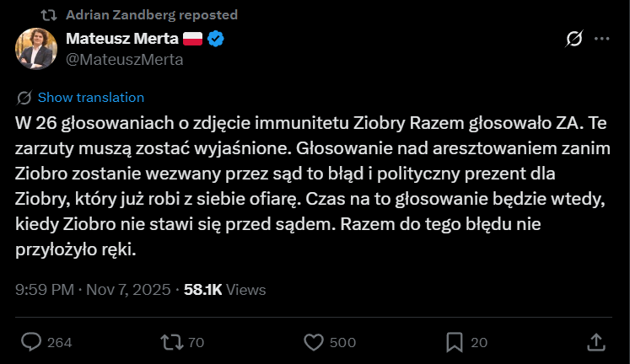Open Mateusz Merta's profile picture
The height and width of the screenshot is (364, 630).
point(36,49)
